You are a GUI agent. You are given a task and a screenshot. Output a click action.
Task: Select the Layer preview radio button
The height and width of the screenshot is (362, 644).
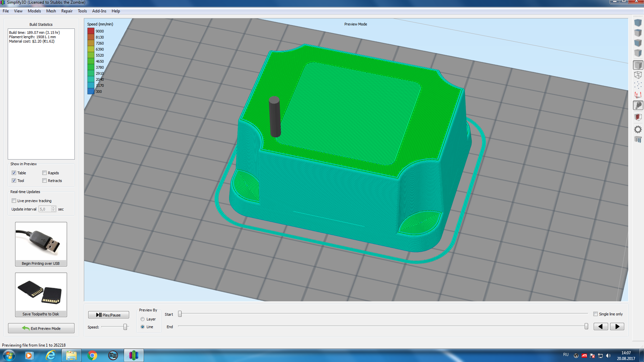pyautogui.click(x=143, y=319)
